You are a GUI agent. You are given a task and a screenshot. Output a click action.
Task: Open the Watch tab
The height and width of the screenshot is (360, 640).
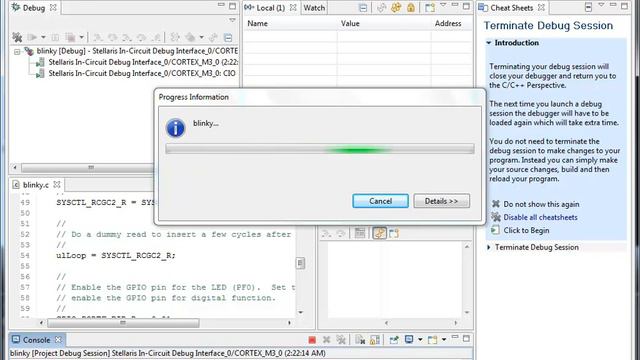click(x=314, y=8)
